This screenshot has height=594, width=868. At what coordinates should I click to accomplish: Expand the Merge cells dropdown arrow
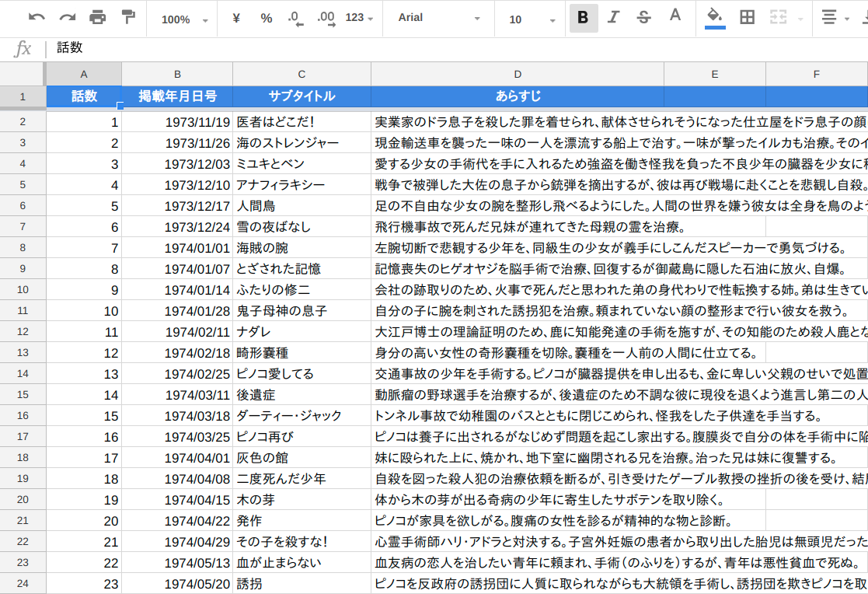(800, 19)
